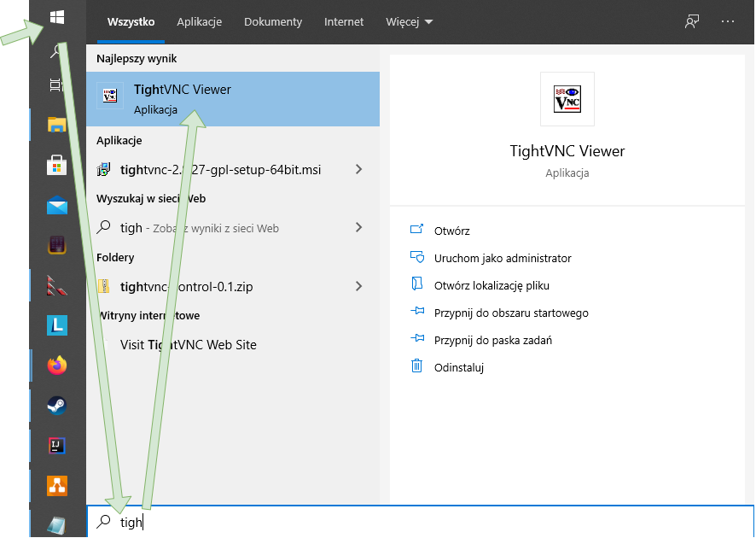Expand the Więcej filter dropdown
This screenshot has width=756, height=538.
(409, 21)
